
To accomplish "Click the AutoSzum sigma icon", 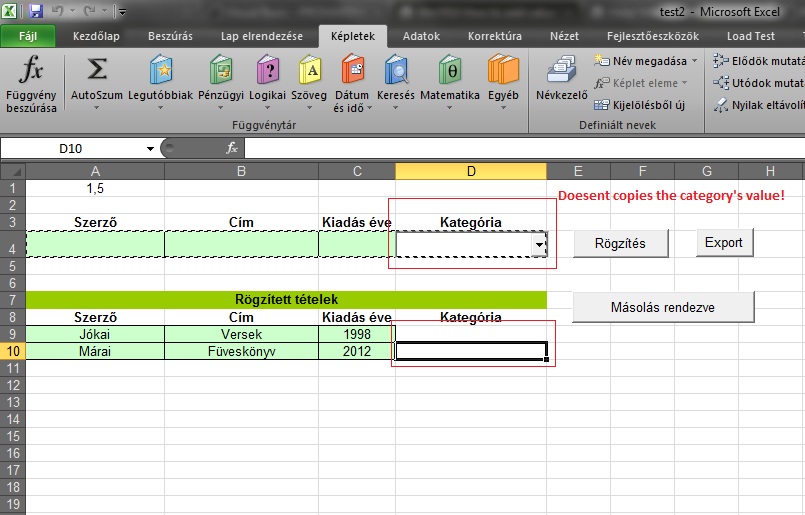I will click(x=97, y=69).
